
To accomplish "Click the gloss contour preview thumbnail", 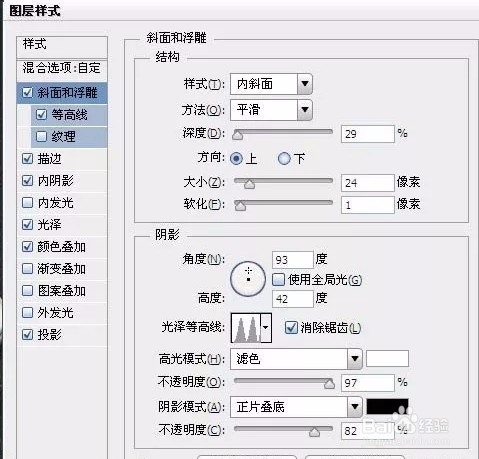I will pos(246,328).
